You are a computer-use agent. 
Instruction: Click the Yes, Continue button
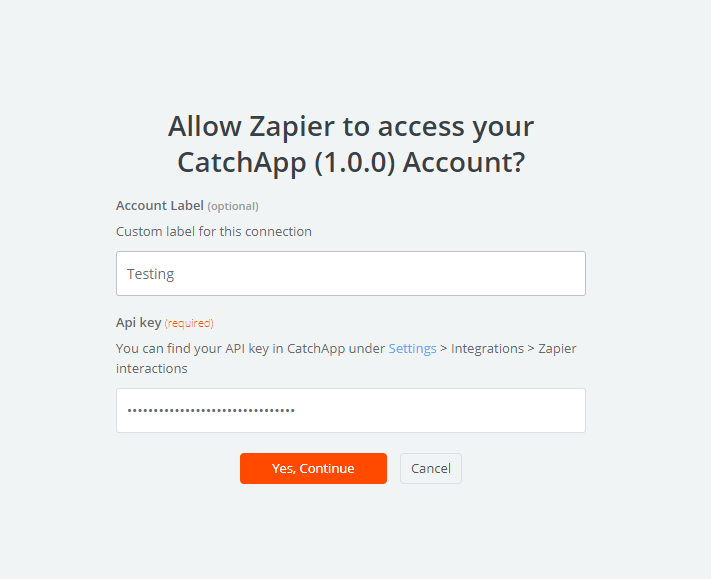[313, 468]
